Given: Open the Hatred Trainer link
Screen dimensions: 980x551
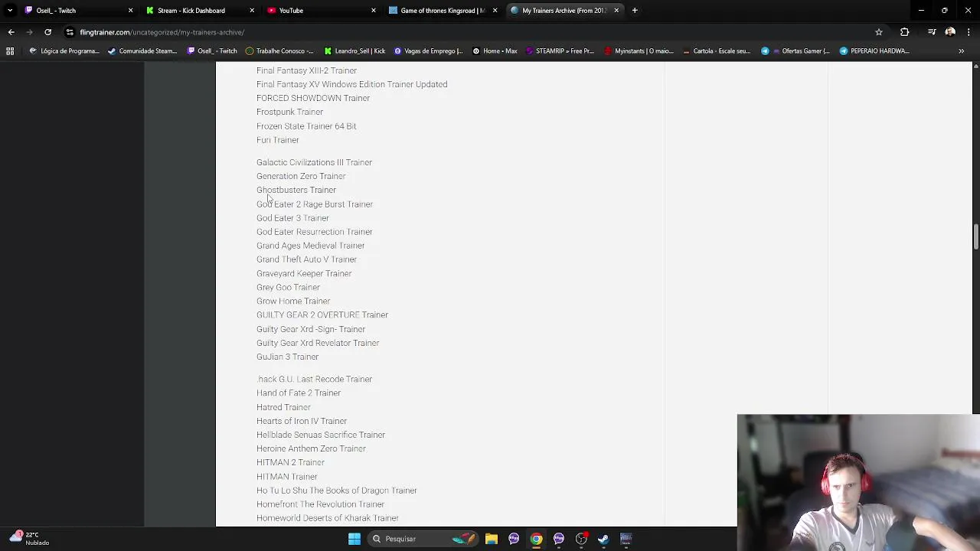Looking at the screenshot, I should (283, 407).
